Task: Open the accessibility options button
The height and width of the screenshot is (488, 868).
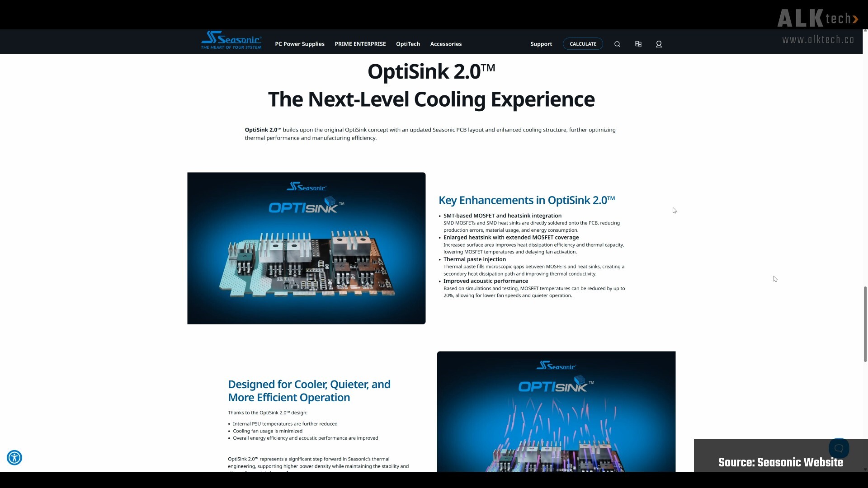Action: click(14, 458)
